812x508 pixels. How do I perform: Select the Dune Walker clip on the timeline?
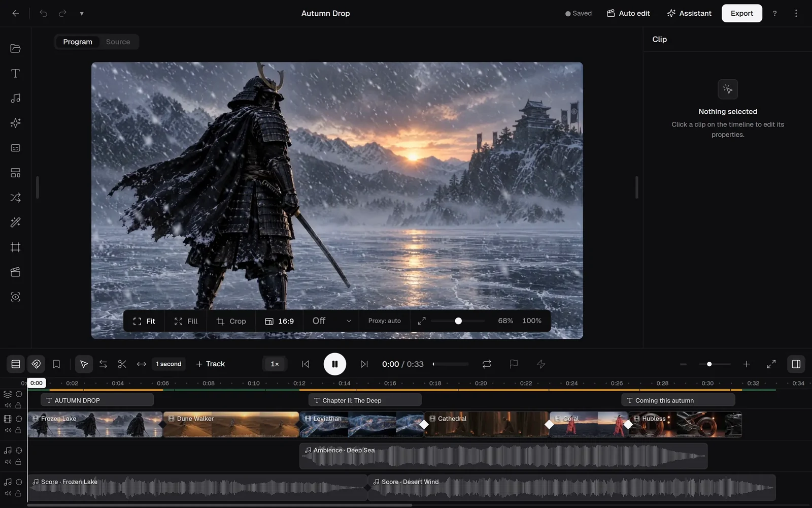[231, 425]
